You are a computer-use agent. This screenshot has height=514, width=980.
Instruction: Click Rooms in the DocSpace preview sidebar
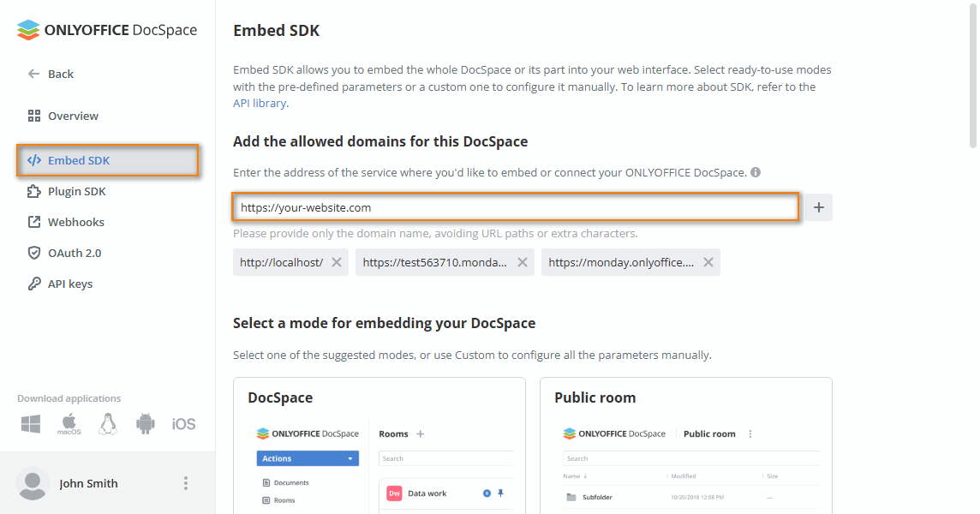[x=278, y=500]
